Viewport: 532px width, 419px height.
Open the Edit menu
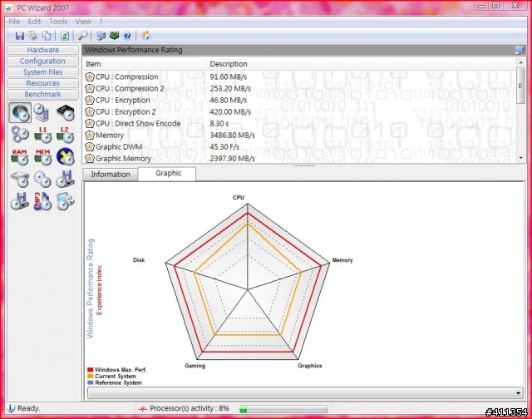pos(34,22)
